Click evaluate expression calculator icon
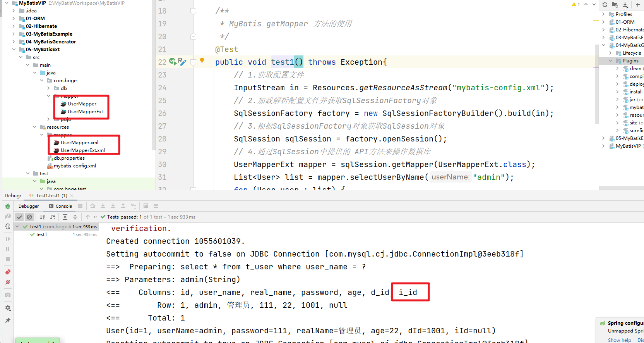The image size is (644, 343). (x=146, y=206)
